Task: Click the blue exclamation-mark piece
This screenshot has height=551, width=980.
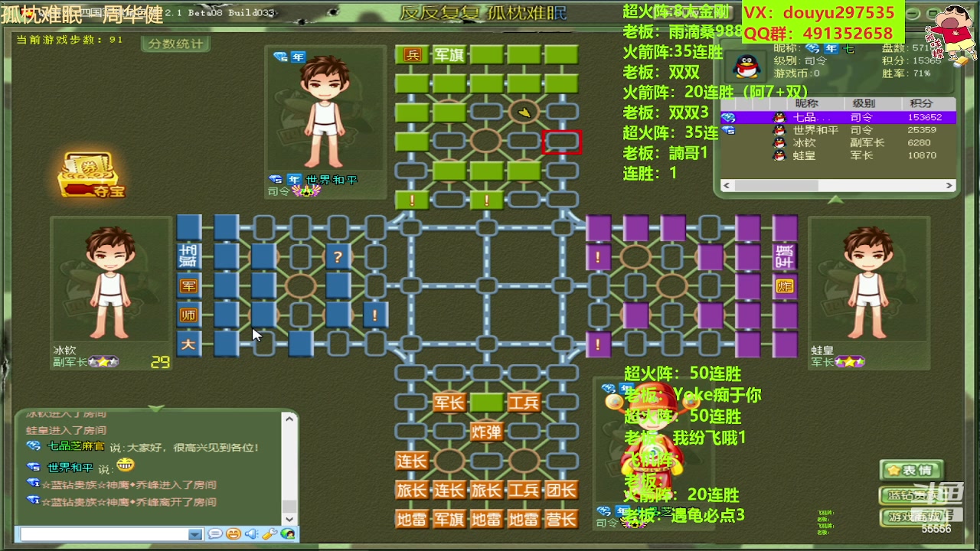Action: (375, 315)
